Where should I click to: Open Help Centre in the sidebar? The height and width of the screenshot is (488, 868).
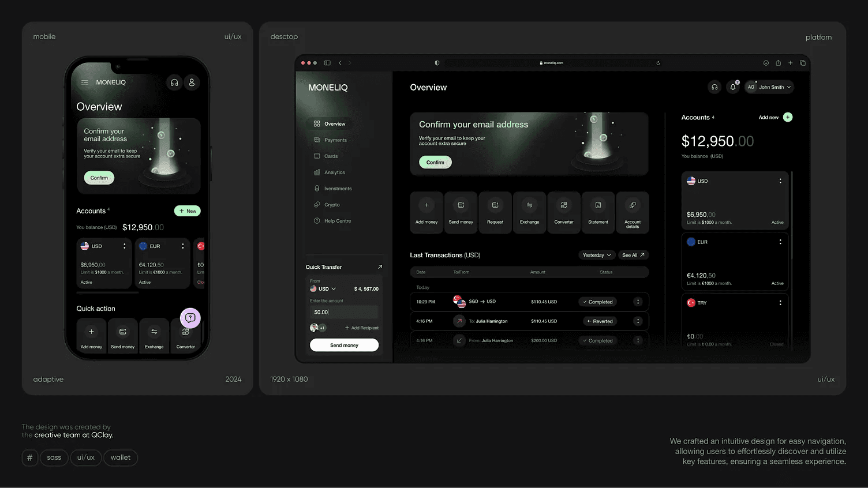click(x=332, y=220)
